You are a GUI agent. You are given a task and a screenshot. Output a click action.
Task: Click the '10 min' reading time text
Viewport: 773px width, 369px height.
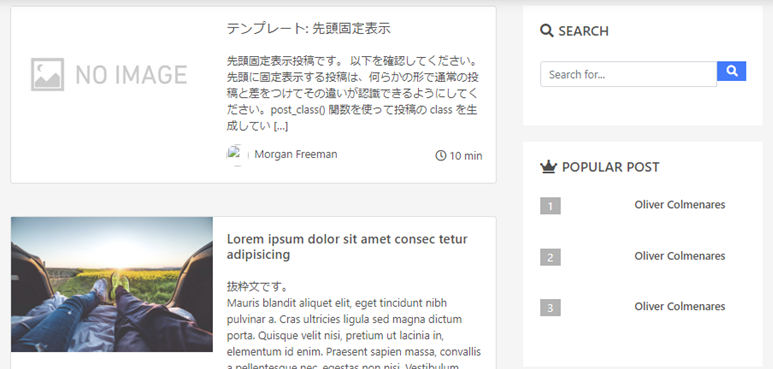(466, 156)
